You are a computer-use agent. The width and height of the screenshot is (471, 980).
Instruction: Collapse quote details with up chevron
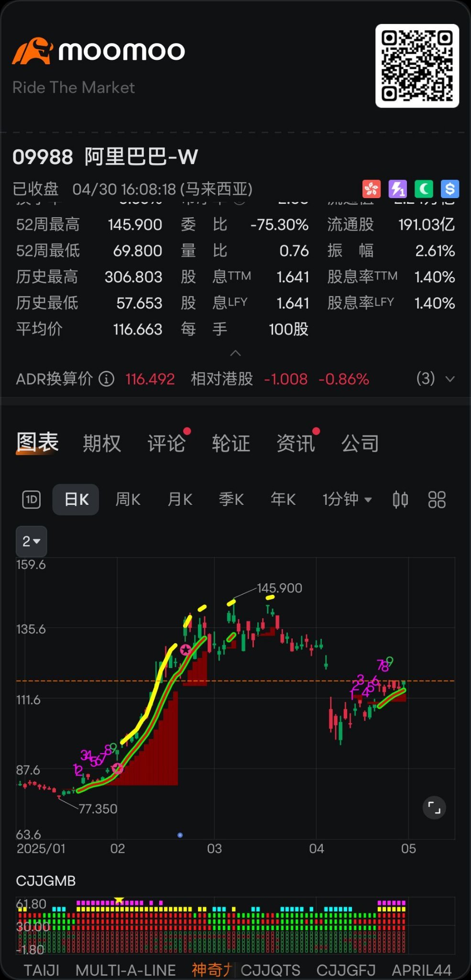[x=235, y=353]
